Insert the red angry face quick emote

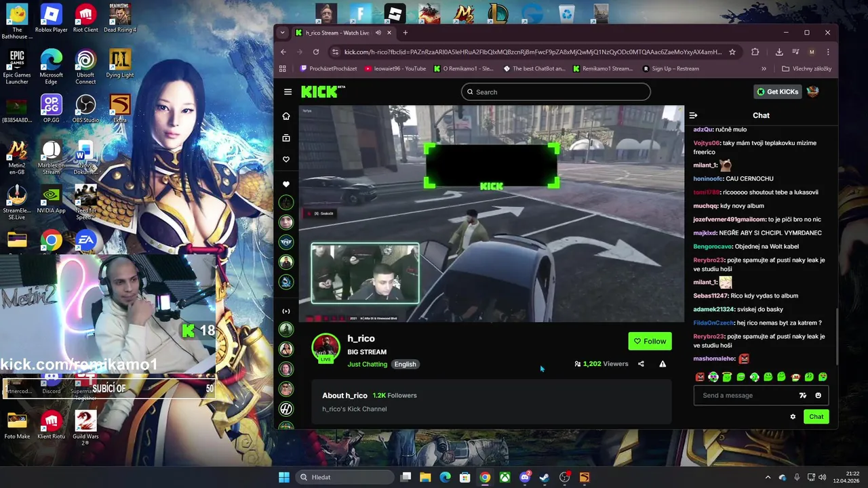coord(700,377)
